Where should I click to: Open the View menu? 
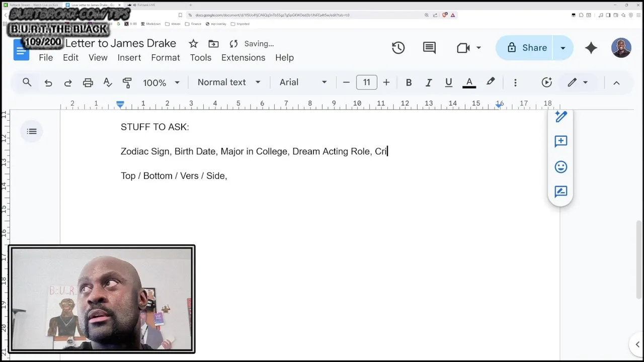coord(98,57)
